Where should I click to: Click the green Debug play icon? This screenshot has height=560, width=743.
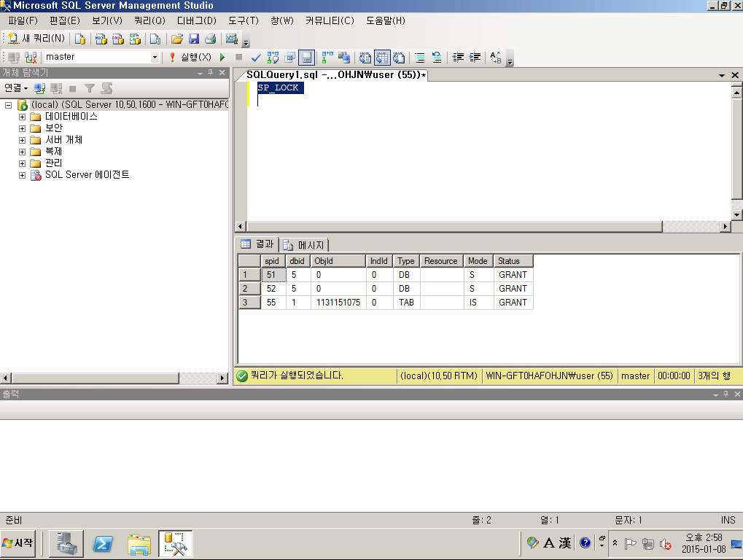(222, 58)
